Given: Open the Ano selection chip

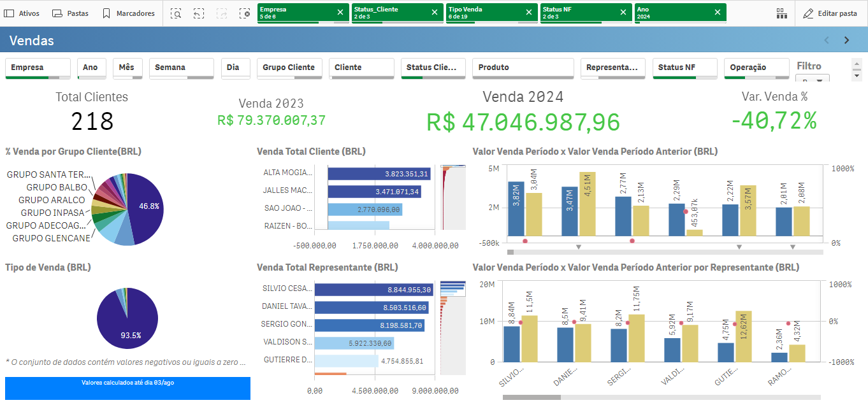Looking at the screenshot, I should (672, 13).
